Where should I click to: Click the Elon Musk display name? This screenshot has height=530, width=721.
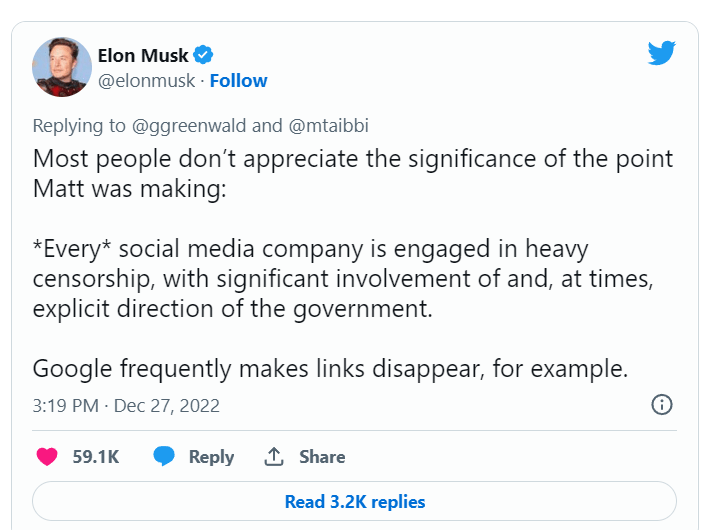pyautogui.click(x=143, y=55)
